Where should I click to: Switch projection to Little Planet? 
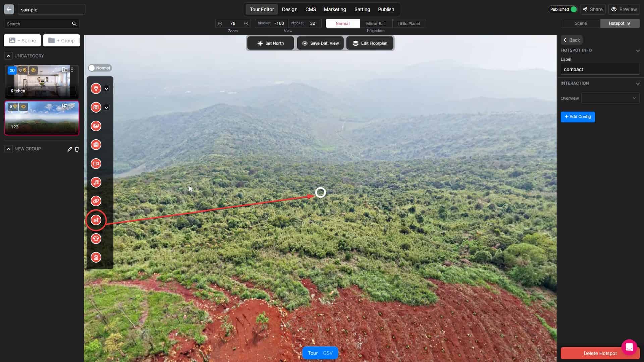pos(409,23)
